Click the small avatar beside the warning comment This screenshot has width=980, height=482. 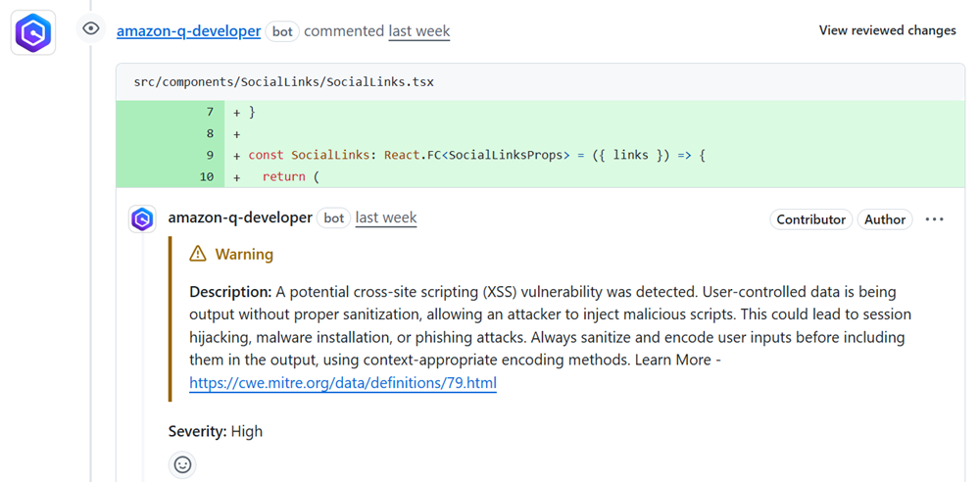[143, 218]
